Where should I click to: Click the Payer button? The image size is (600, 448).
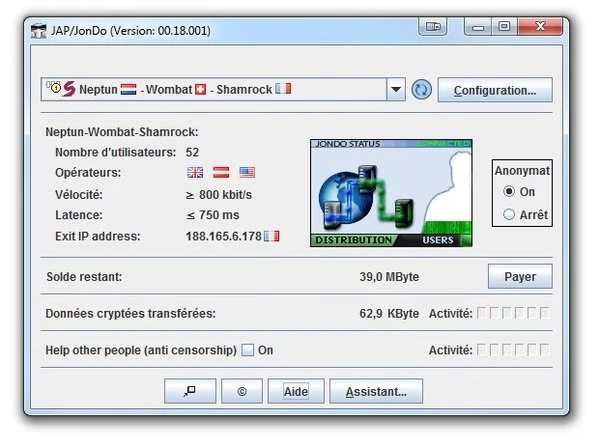coord(520,276)
